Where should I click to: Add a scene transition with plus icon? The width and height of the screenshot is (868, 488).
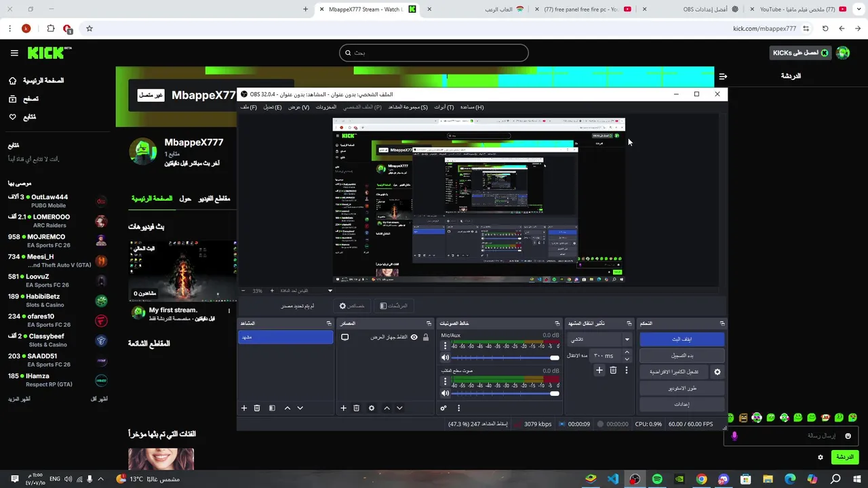point(599,370)
